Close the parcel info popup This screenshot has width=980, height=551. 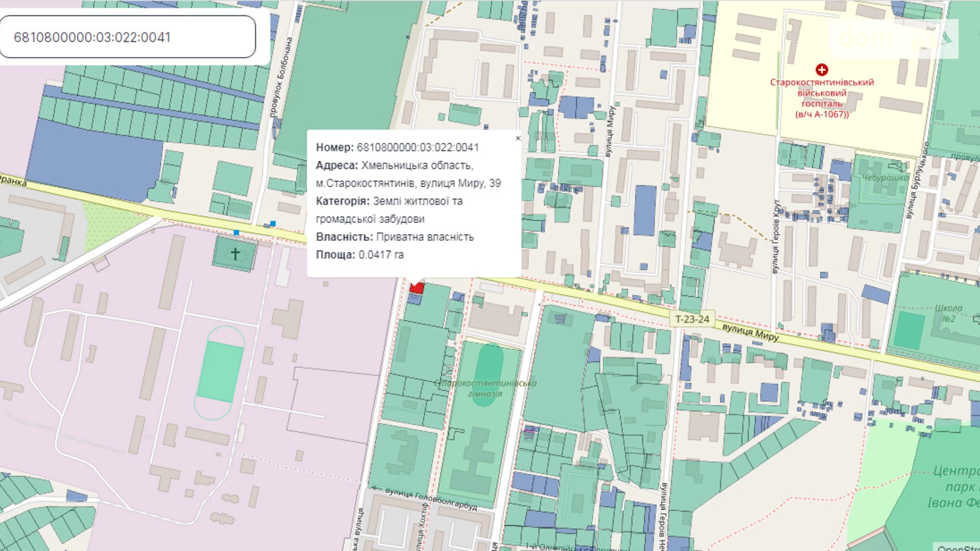tap(518, 138)
